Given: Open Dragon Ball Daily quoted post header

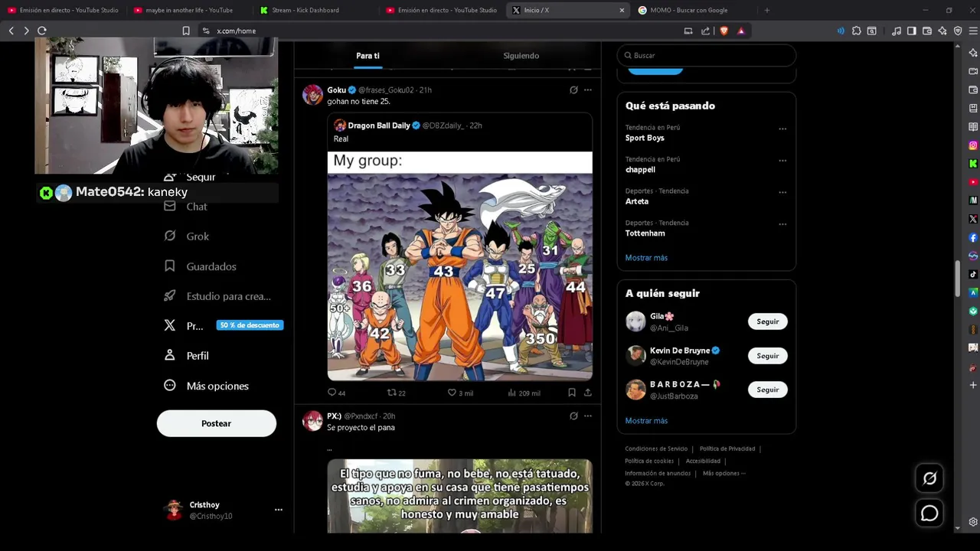Looking at the screenshot, I should tap(407, 126).
